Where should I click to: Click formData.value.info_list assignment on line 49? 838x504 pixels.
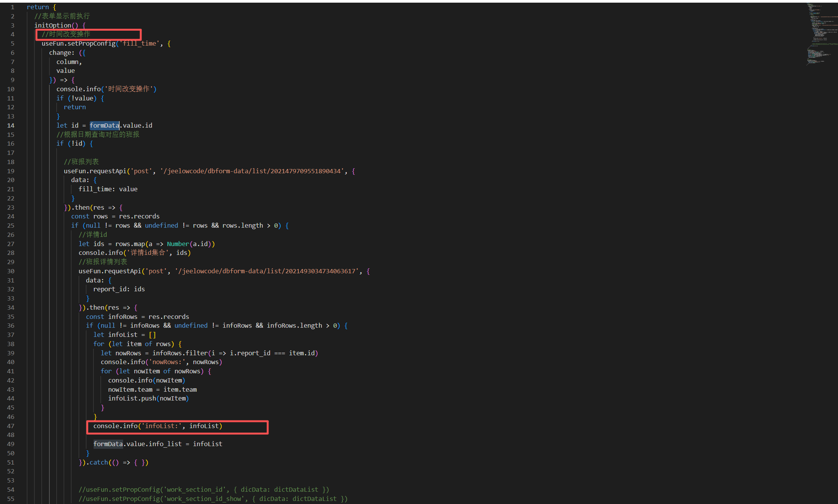coord(158,444)
